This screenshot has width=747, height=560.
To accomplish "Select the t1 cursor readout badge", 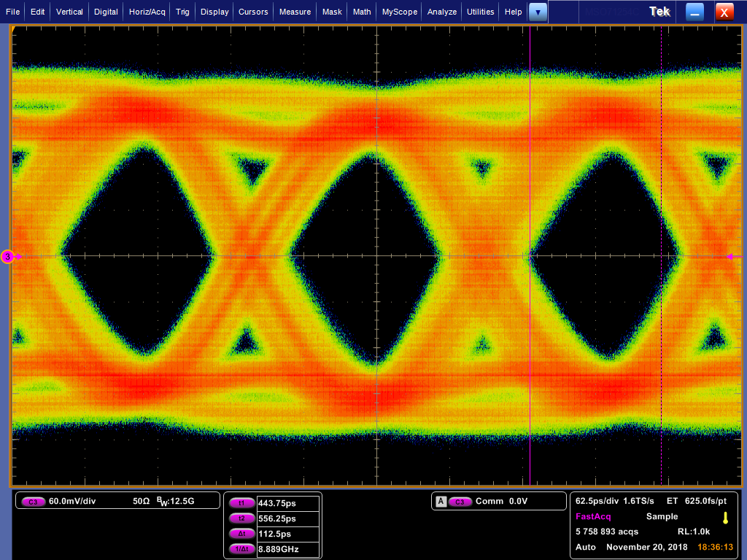I will coord(241,503).
